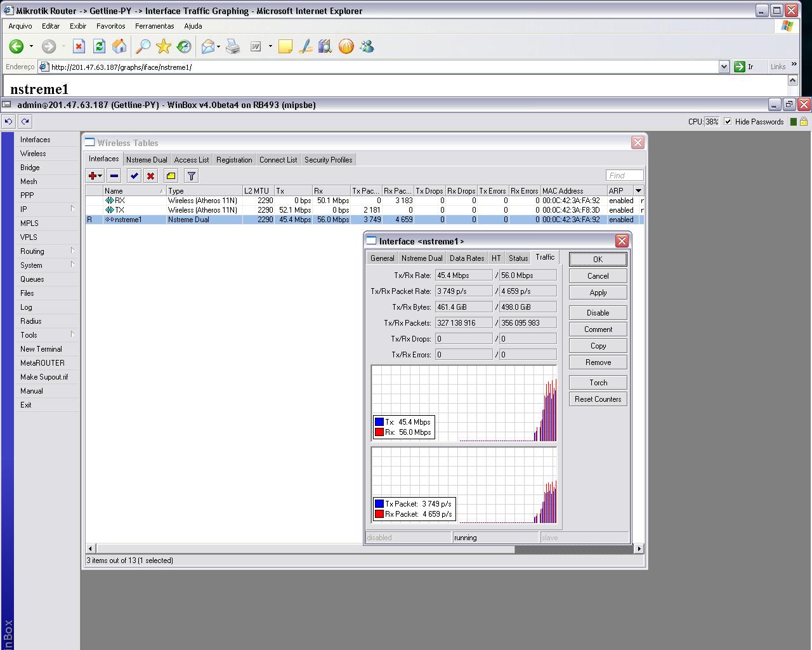Click the blue checkmark Enable icon
812x650 pixels.
[x=134, y=176]
